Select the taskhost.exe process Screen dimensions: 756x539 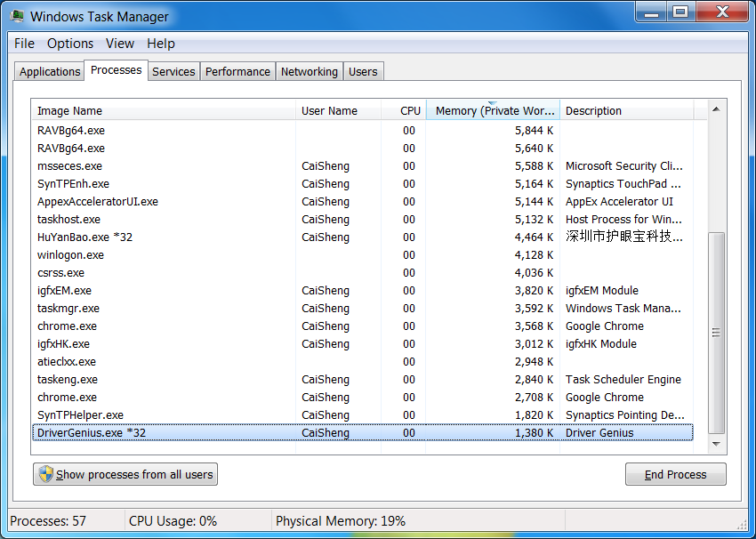pos(363,220)
